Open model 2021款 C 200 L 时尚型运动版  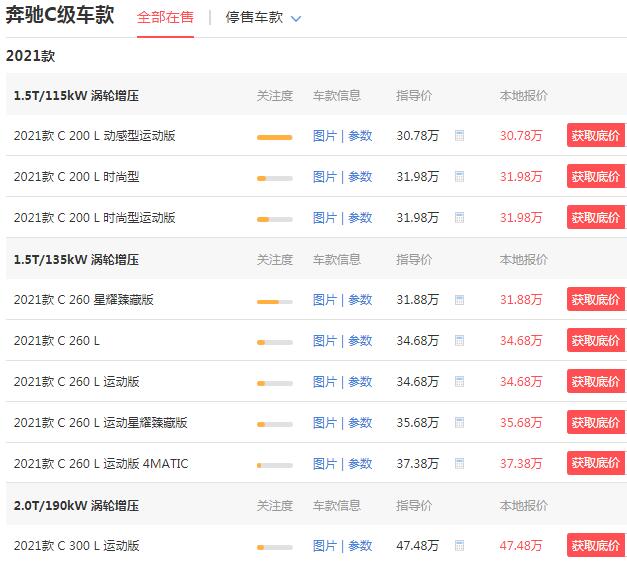click(x=94, y=218)
